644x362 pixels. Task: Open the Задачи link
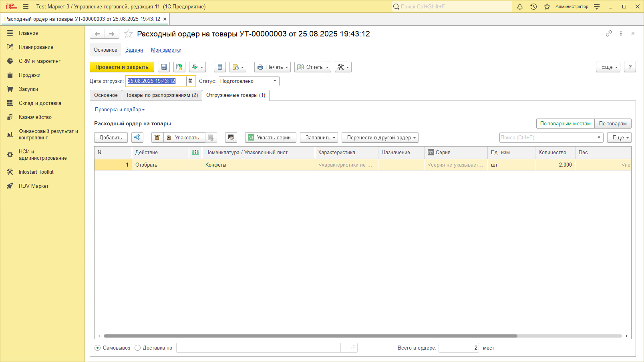[x=134, y=50]
